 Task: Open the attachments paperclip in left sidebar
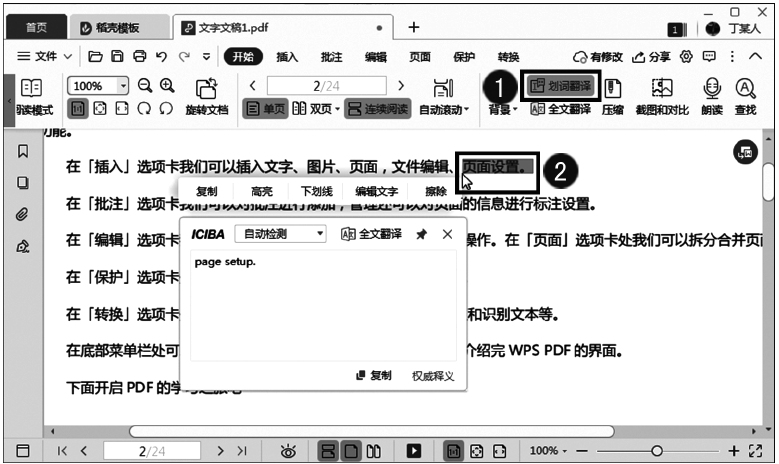click(x=22, y=214)
